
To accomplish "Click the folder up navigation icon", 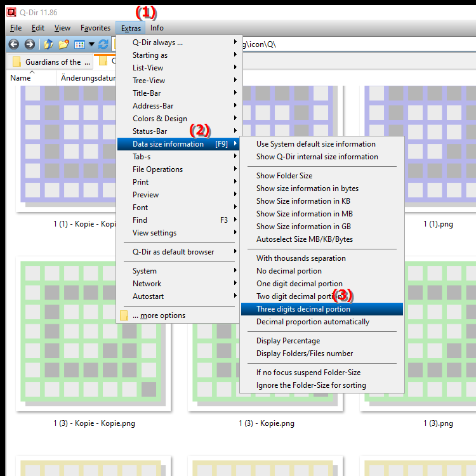I will [x=48, y=44].
